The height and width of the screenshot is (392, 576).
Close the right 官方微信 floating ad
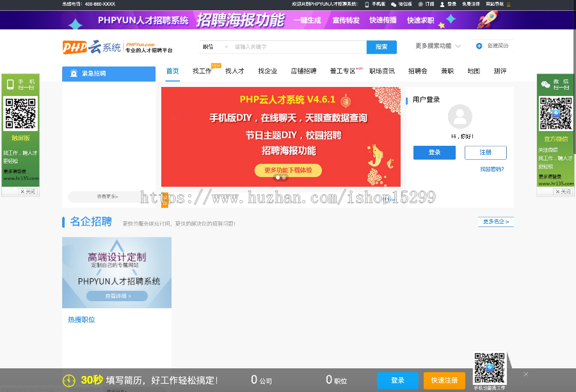[x=563, y=192]
